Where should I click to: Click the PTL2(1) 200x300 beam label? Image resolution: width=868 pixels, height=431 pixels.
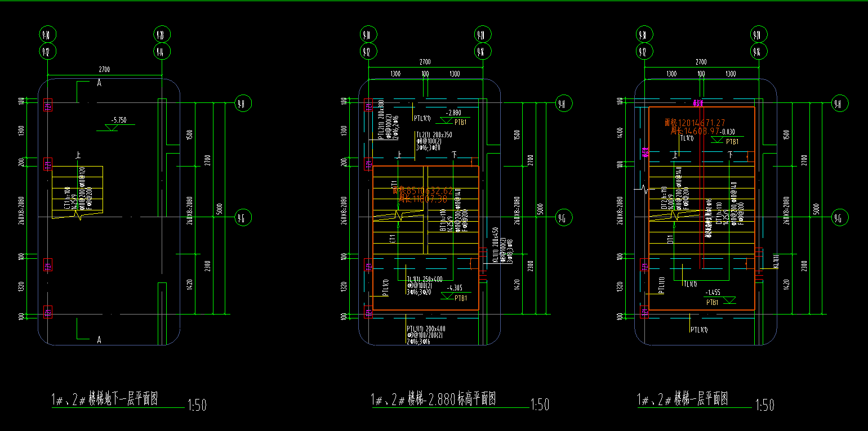(x=381, y=119)
